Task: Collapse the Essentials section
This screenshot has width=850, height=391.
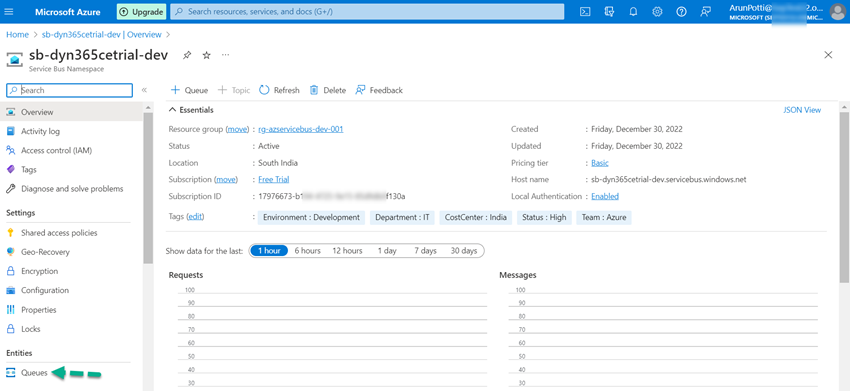Action: coord(191,110)
